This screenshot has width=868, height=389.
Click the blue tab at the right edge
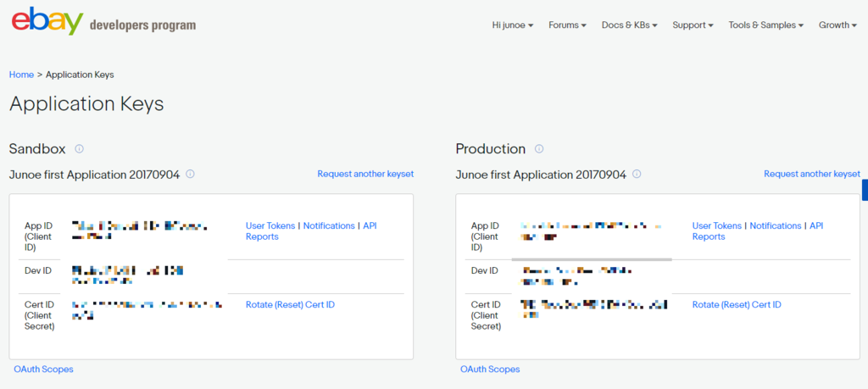click(865, 190)
